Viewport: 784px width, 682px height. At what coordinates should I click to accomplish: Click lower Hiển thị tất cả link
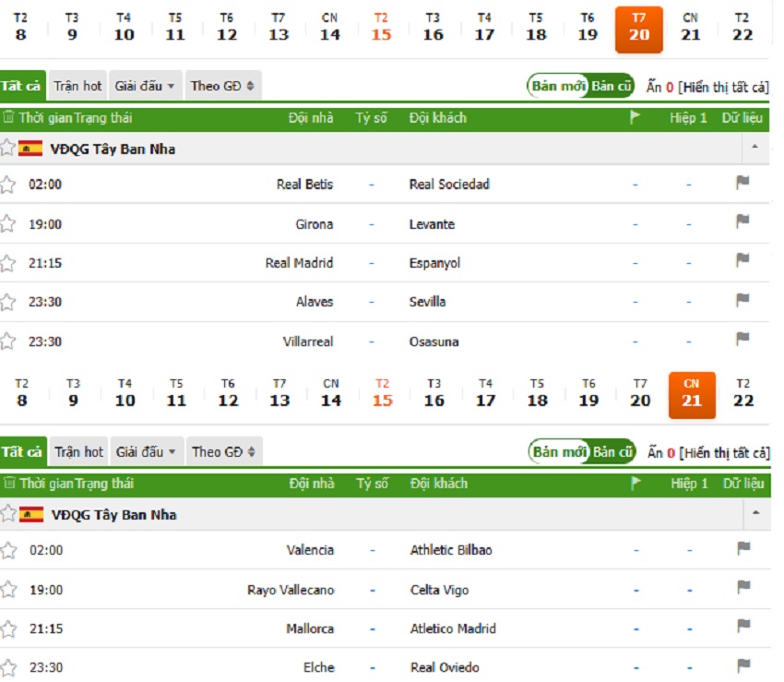723,453
